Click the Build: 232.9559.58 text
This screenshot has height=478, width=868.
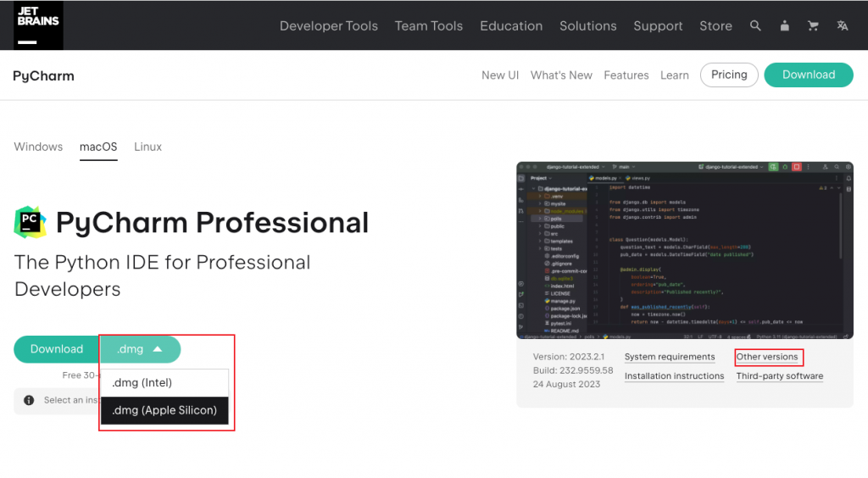tap(573, 370)
